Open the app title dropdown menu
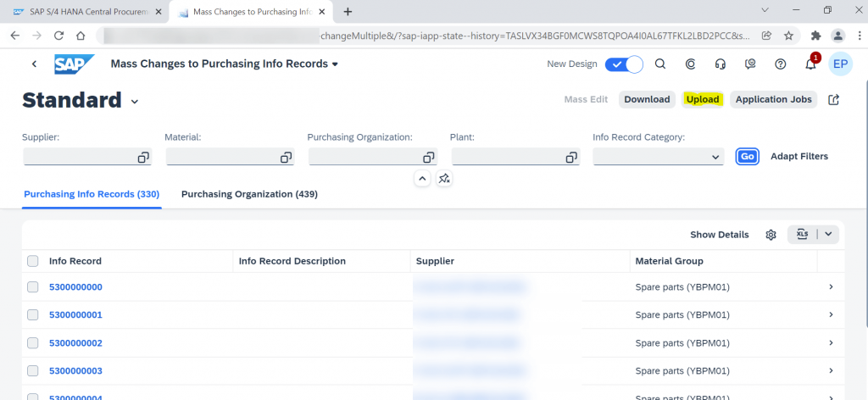 335,64
